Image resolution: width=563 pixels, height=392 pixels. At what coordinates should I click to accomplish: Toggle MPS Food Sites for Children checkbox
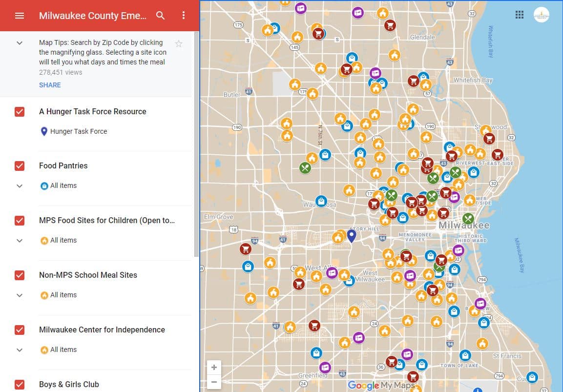pyautogui.click(x=20, y=221)
